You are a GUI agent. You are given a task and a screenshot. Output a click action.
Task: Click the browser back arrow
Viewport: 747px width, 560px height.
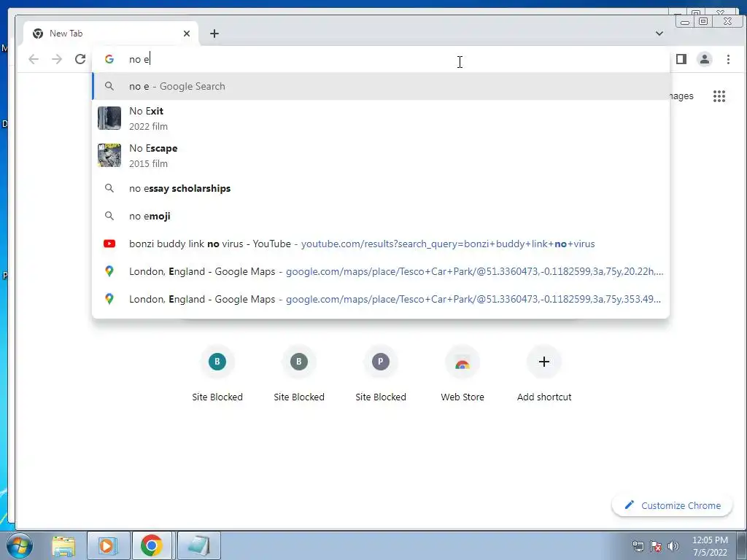(34, 59)
